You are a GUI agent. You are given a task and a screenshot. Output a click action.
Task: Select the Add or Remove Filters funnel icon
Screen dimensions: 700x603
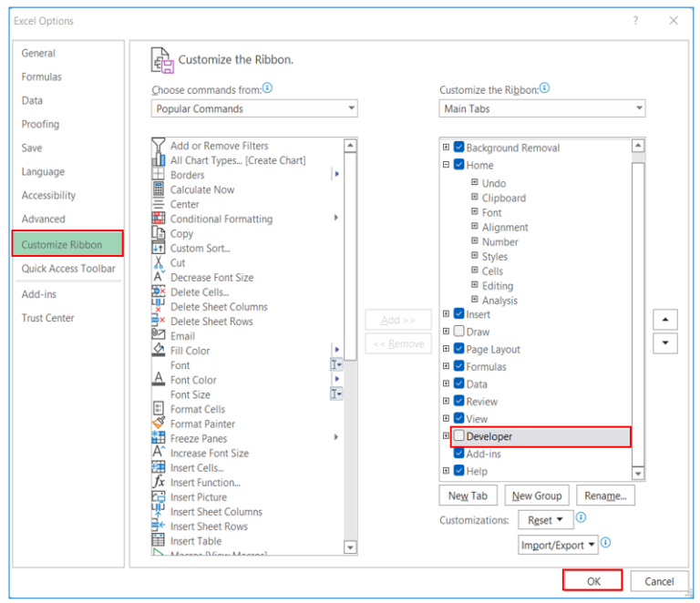point(159,146)
